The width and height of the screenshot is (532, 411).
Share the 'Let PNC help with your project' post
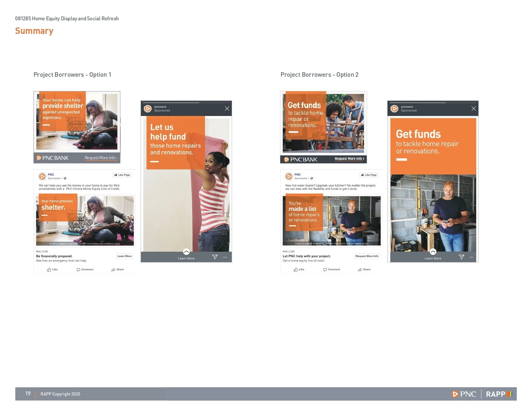[x=364, y=269]
